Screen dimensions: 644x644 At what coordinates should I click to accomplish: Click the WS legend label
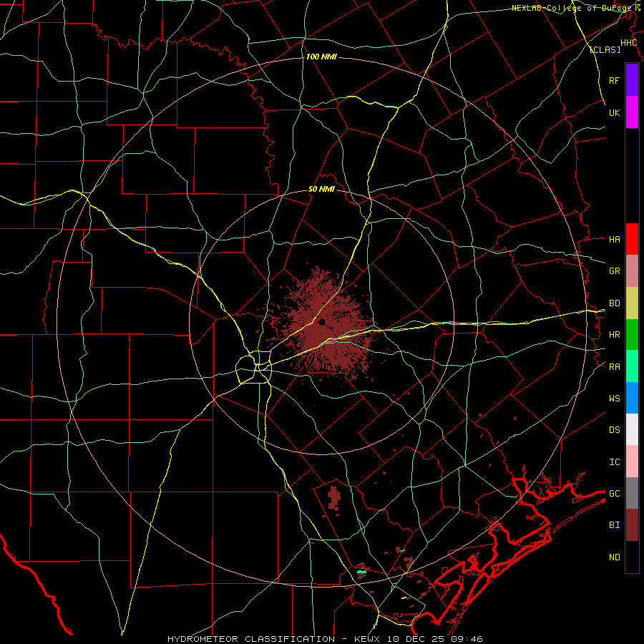[x=614, y=399]
